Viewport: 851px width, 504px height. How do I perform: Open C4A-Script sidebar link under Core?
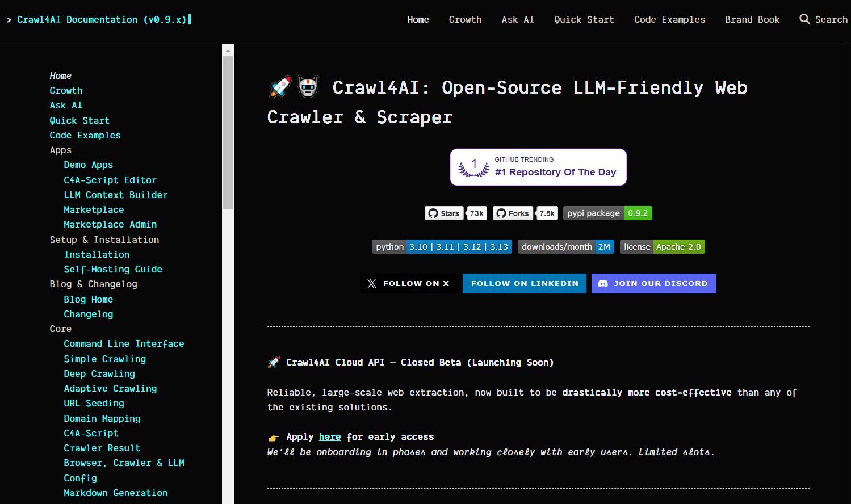pos(91,433)
